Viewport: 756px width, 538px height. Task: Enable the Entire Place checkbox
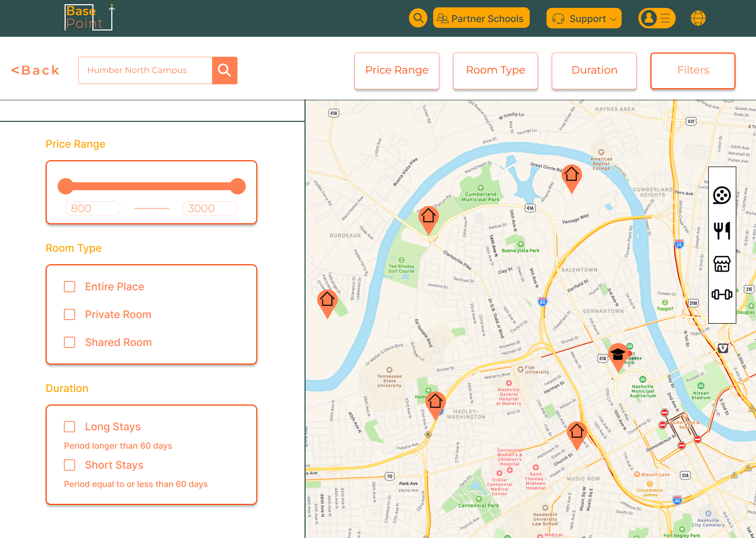tap(69, 286)
